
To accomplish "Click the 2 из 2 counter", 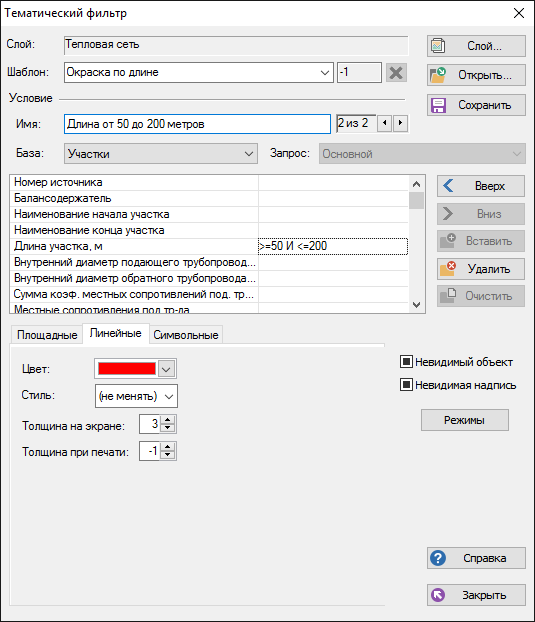I will (356, 123).
